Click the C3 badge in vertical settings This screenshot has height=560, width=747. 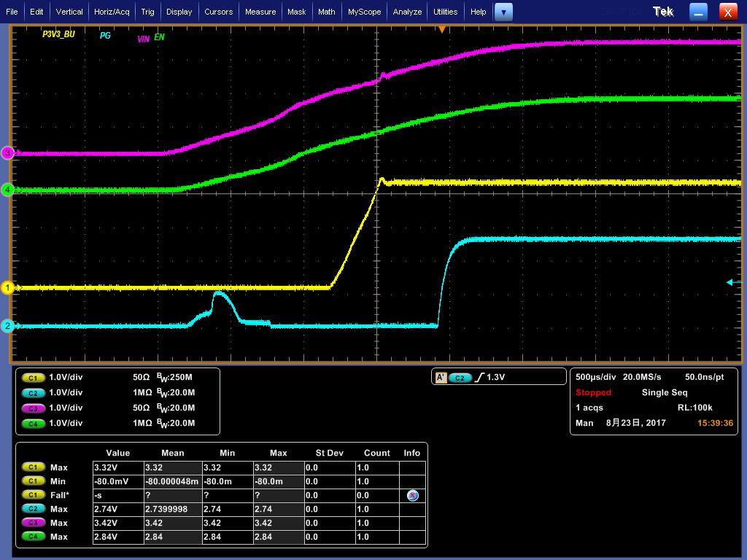[33, 408]
